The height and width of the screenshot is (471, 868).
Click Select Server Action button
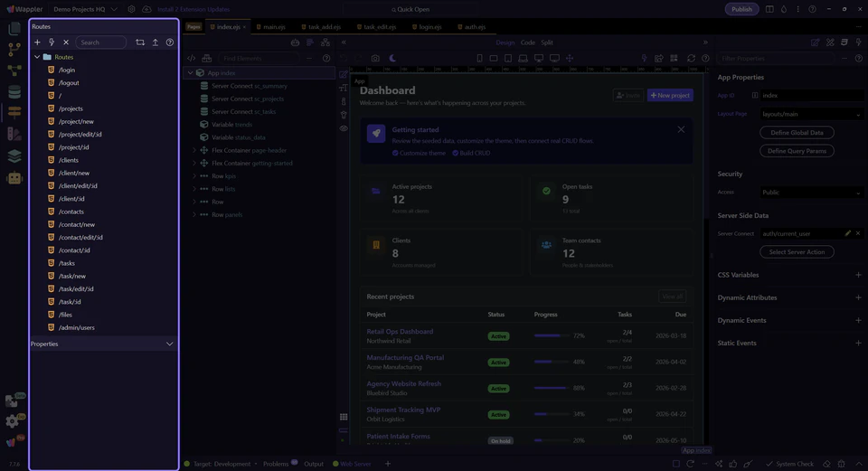tap(797, 252)
